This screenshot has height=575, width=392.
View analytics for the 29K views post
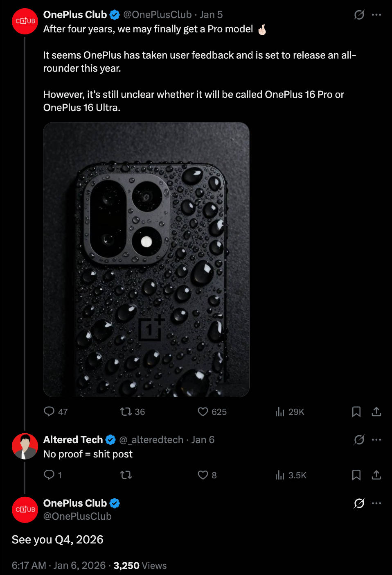point(280,412)
